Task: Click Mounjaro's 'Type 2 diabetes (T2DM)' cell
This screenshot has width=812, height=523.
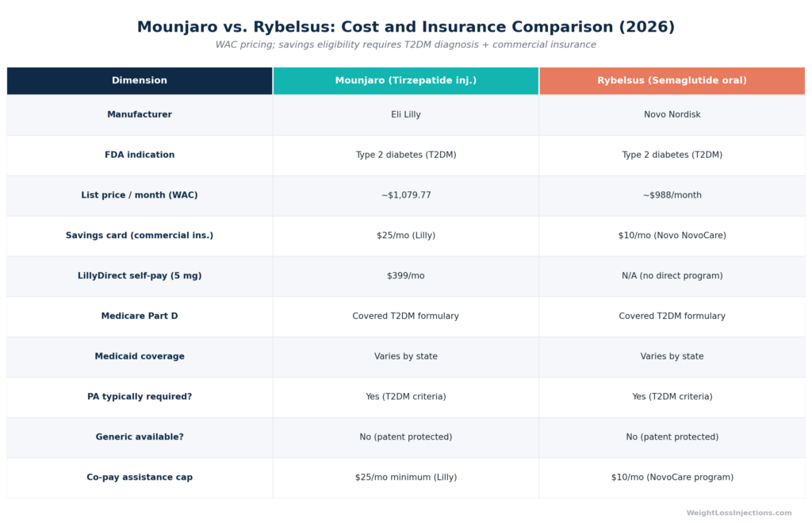Action: tap(405, 155)
